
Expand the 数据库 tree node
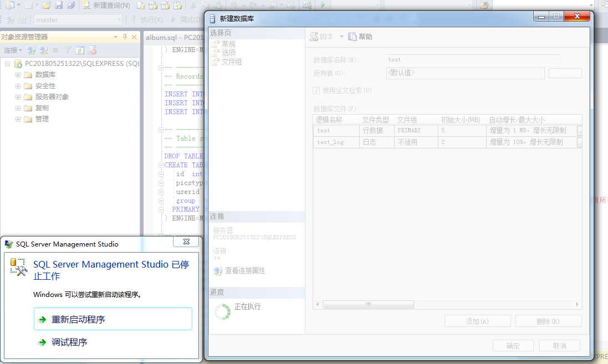click(18, 75)
